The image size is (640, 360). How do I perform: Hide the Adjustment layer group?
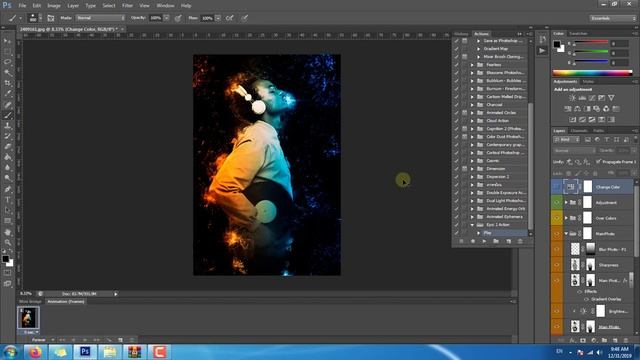point(557,202)
